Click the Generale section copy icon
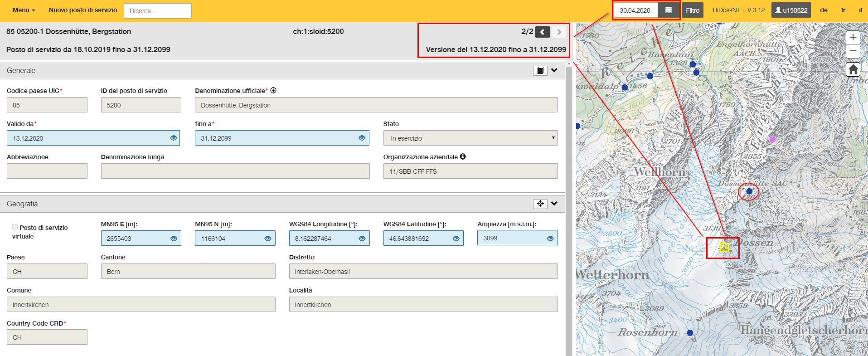868x356 pixels. tap(540, 70)
